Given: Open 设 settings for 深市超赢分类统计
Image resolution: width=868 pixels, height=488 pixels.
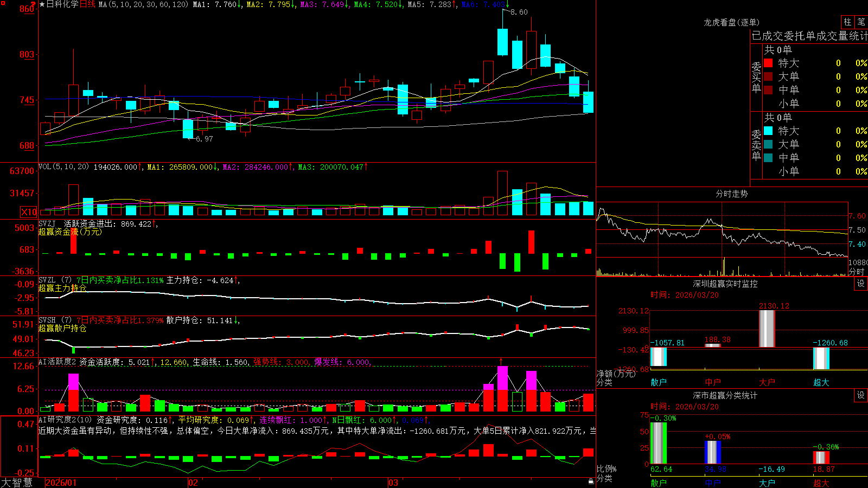Looking at the screenshot, I should click(x=861, y=395).
